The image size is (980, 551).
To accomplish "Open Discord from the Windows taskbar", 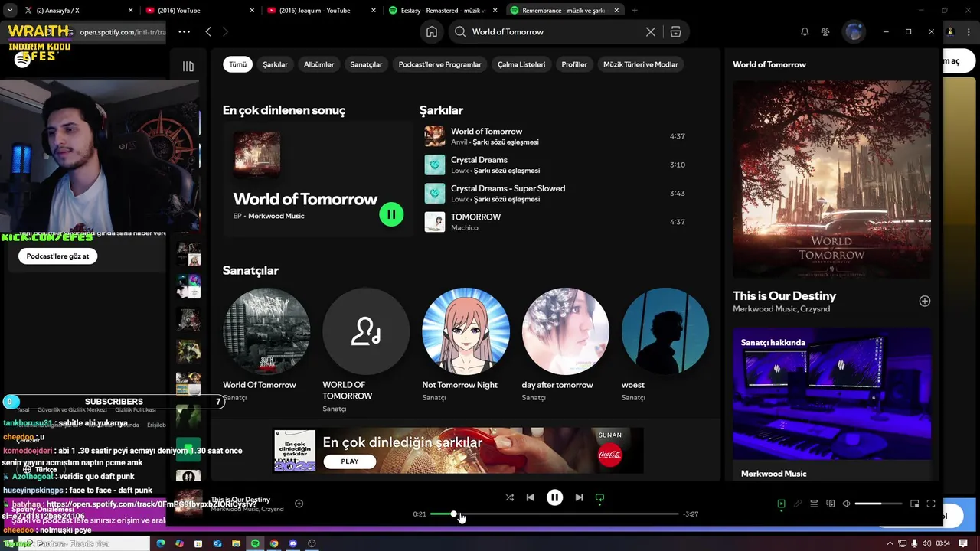I will (x=292, y=543).
